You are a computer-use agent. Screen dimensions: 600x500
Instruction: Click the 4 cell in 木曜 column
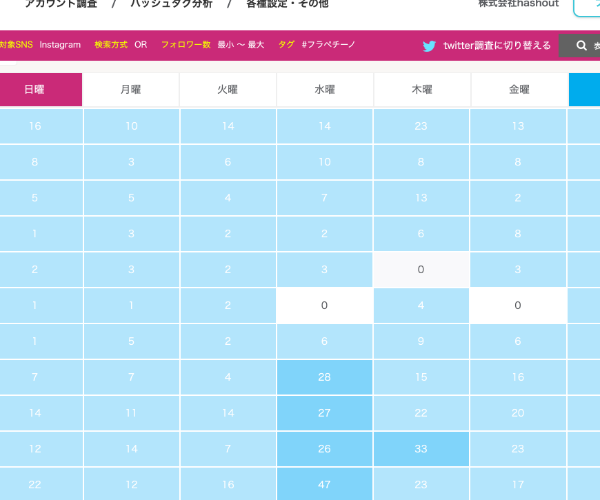(421, 305)
